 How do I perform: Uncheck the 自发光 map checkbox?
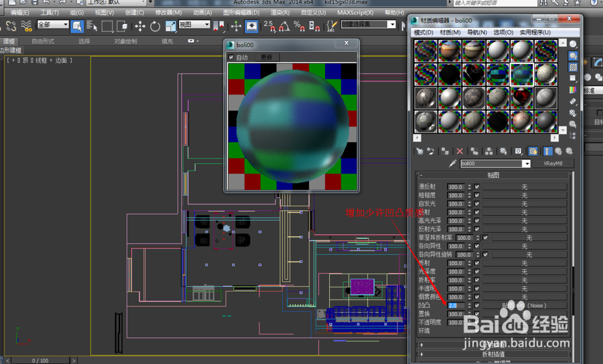477,204
